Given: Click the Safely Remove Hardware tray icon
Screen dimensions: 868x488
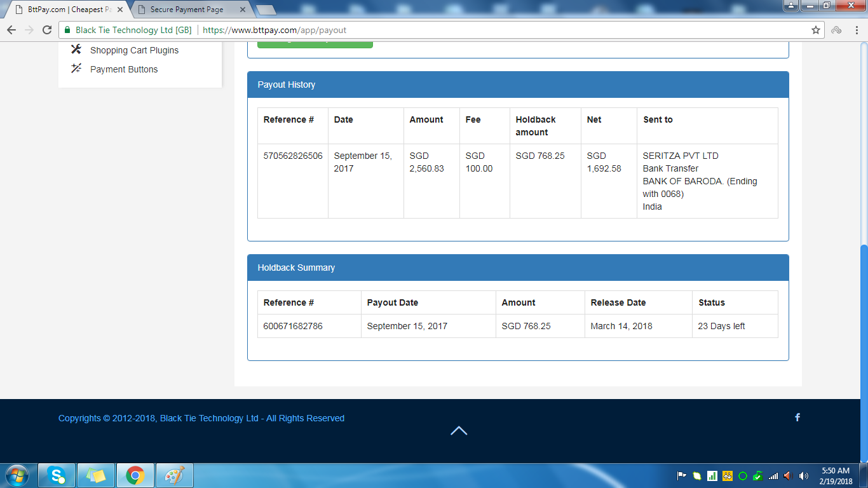Looking at the screenshot, I should pos(758,475).
